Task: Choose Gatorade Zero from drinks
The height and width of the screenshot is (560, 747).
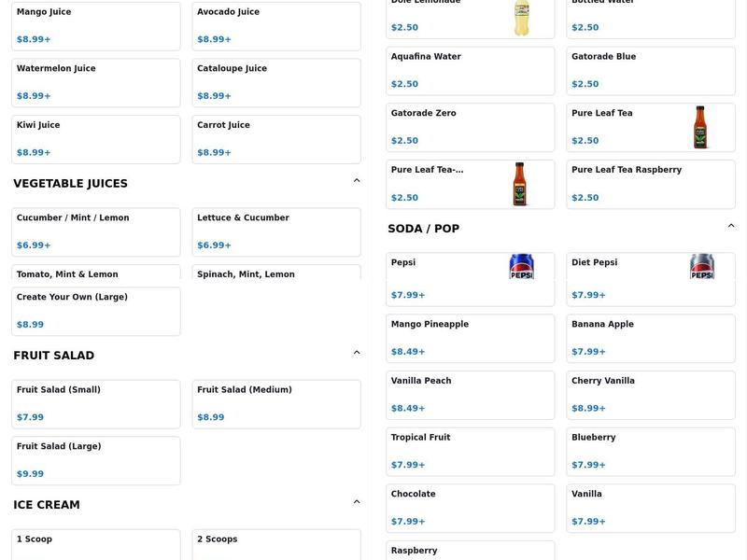Action: (x=470, y=127)
